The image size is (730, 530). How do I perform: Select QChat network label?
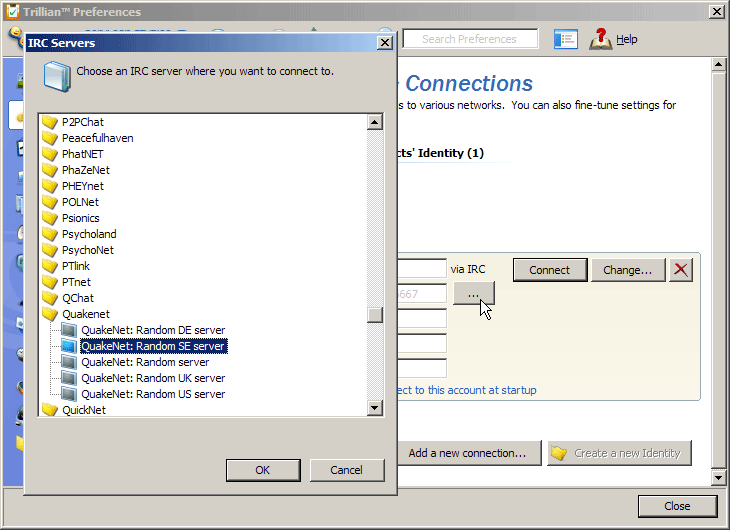coord(78,298)
